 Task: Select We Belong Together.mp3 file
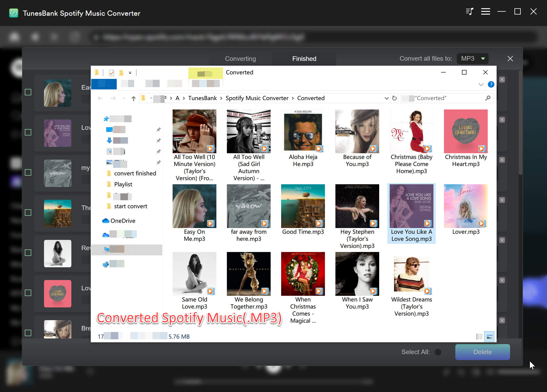point(249,281)
